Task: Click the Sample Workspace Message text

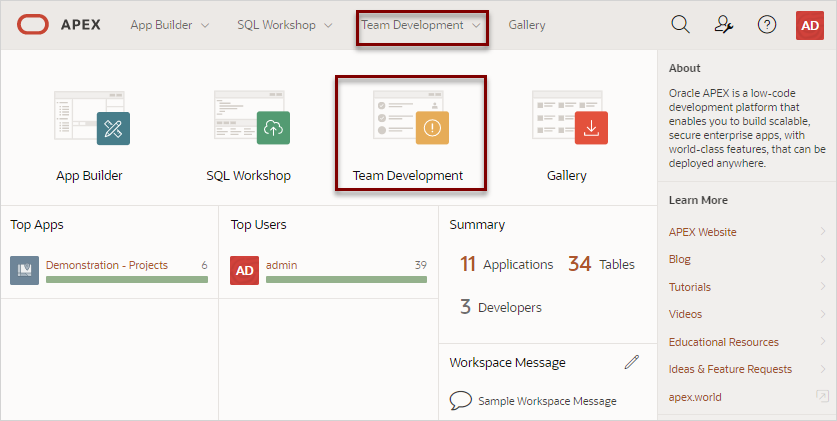Action: tap(547, 401)
